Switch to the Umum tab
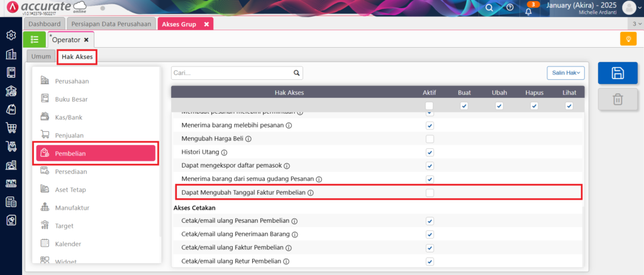The image size is (644, 275). (41, 57)
